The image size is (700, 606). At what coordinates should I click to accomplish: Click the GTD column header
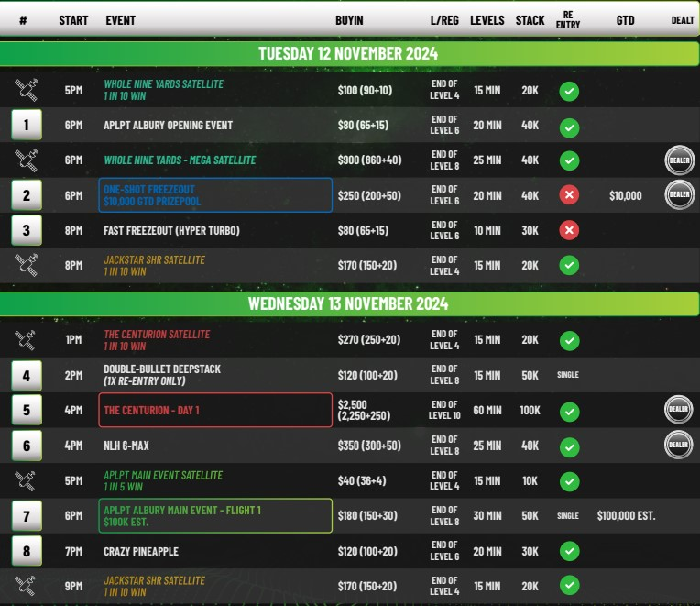625,20
